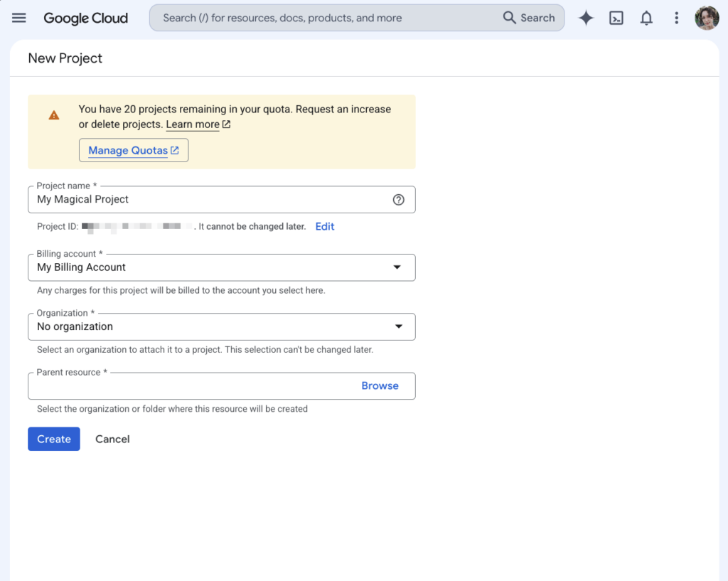Click the project name help icon

(x=398, y=200)
